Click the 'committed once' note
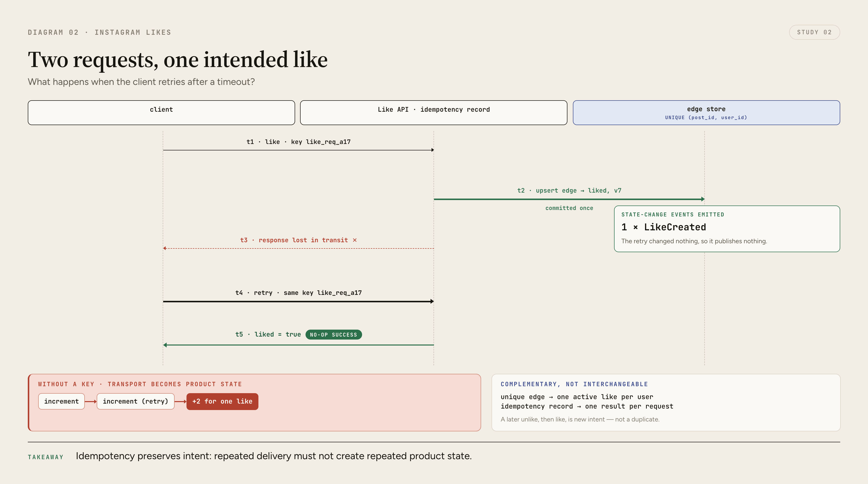Screen dimensions: 868x484 tap(569, 208)
